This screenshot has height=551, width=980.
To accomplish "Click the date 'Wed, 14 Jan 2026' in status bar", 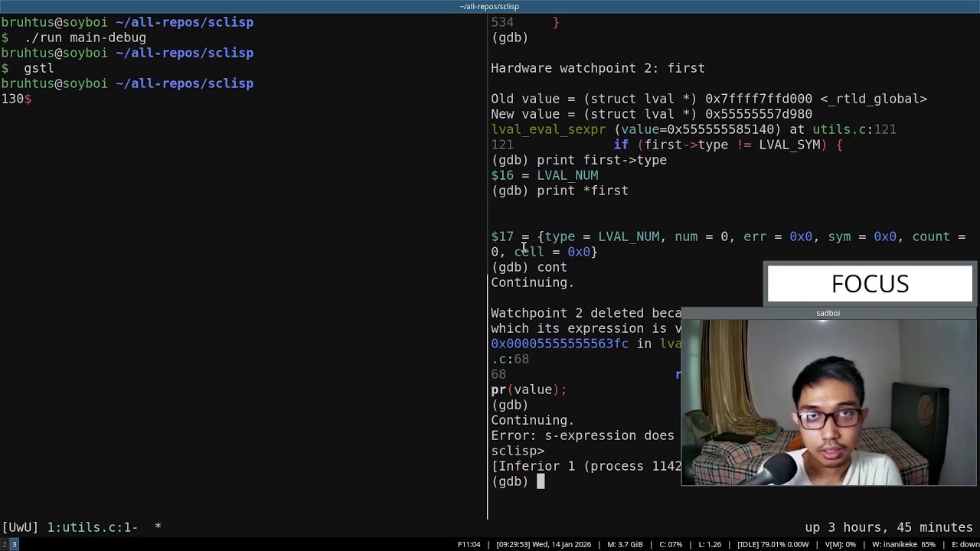I will [x=561, y=545].
